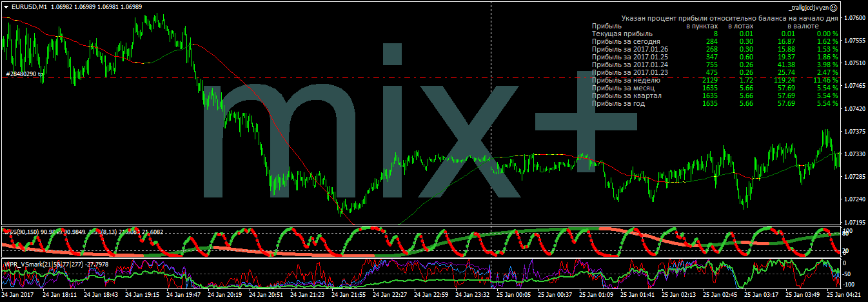Click the EURUSD,M1 chart title text
868x302 pixels.
(x=29, y=7)
